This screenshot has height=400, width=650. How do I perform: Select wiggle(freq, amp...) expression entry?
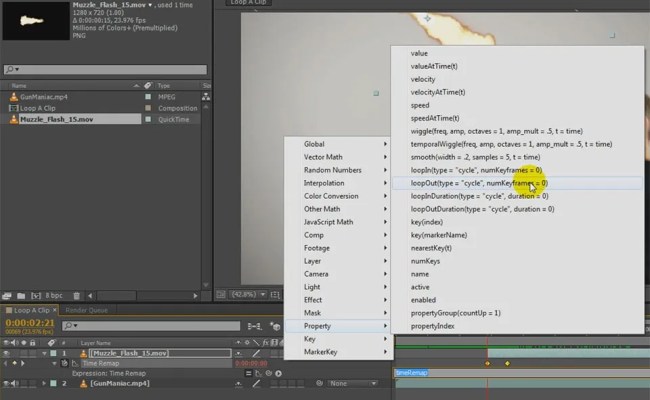tap(517, 131)
